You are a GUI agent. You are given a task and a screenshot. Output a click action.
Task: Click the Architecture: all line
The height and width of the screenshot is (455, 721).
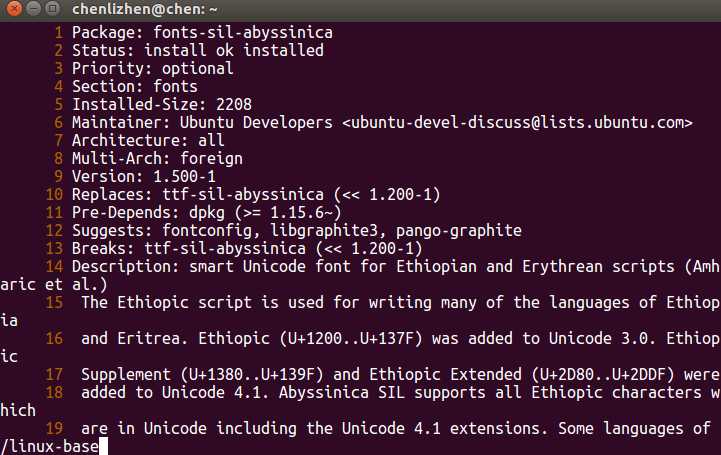point(148,140)
